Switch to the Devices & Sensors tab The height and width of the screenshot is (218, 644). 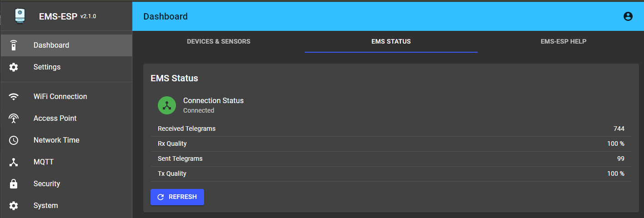219,41
